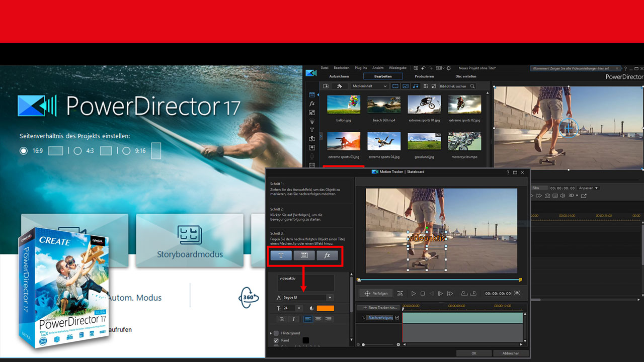Image resolution: width=644 pixels, height=362 pixels.
Task: Open the Title room T icon in sidebar
Action: coord(312,130)
